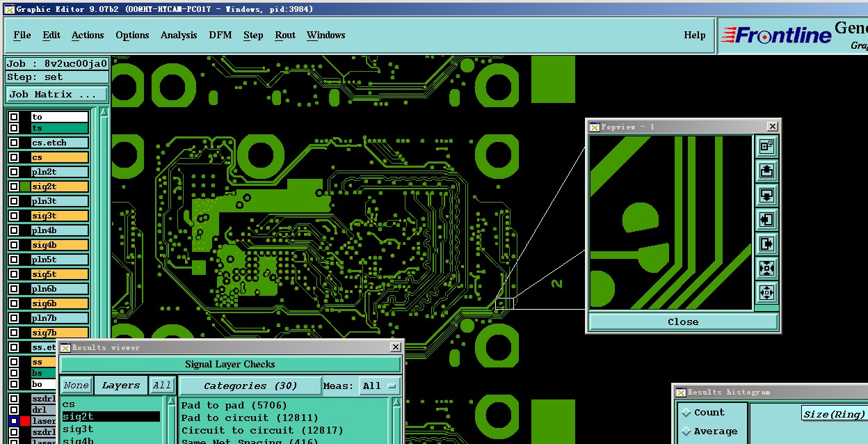Screen dimensions: 868x444
Task: Open the Actions menu
Action: (88, 35)
